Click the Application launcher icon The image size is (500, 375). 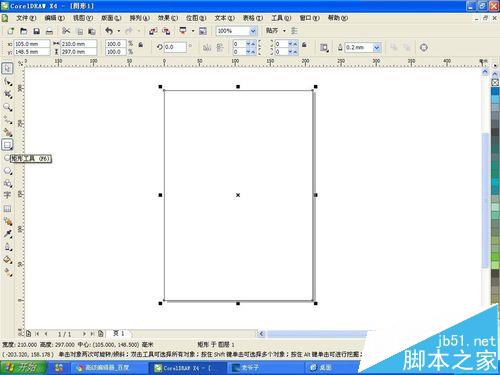[183, 31]
